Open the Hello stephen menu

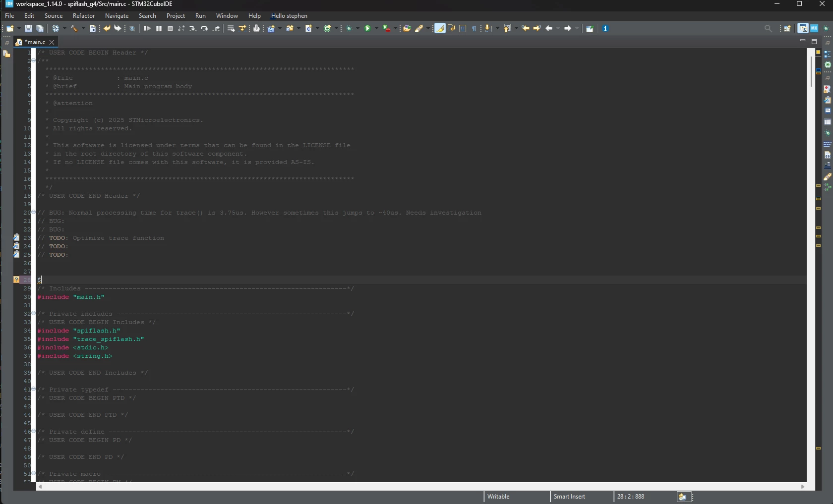pos(289,16)
